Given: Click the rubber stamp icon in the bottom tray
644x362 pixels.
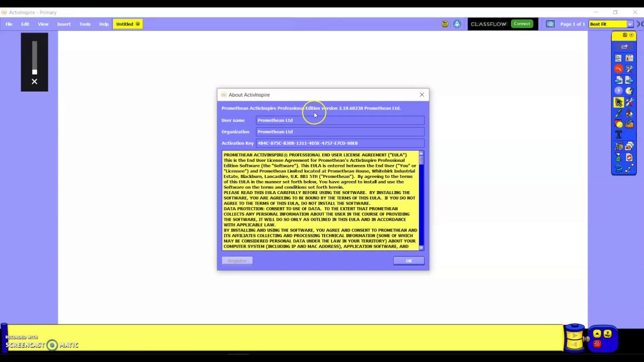Looking at the screenshot, I should tap(608, 333).
